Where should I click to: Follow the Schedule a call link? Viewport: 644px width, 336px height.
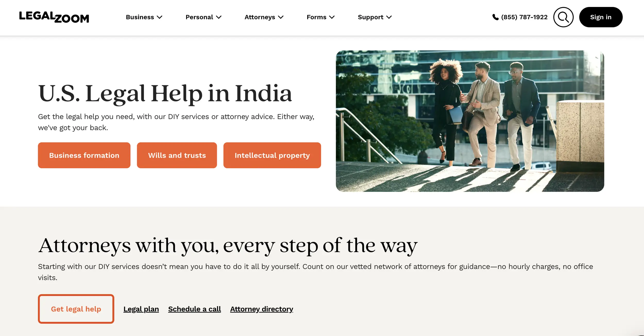coord(194,309)
